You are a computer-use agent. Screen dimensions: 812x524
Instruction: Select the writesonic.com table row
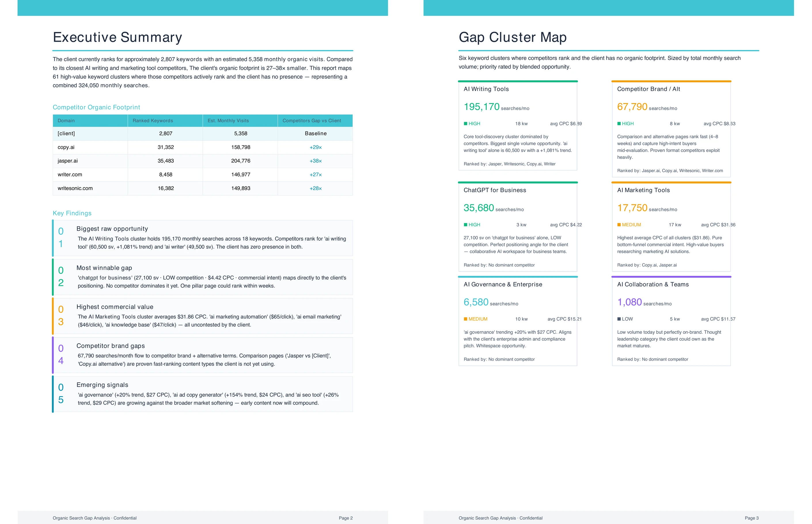(75, 188)
